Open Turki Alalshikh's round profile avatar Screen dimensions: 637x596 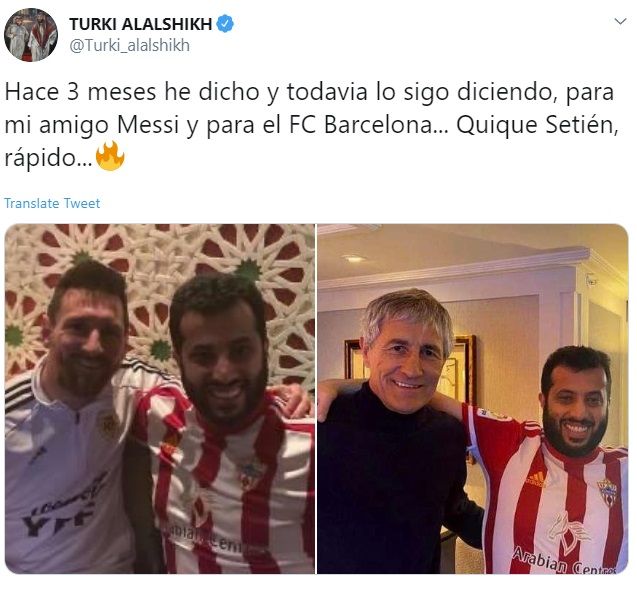tap(31, 35)
